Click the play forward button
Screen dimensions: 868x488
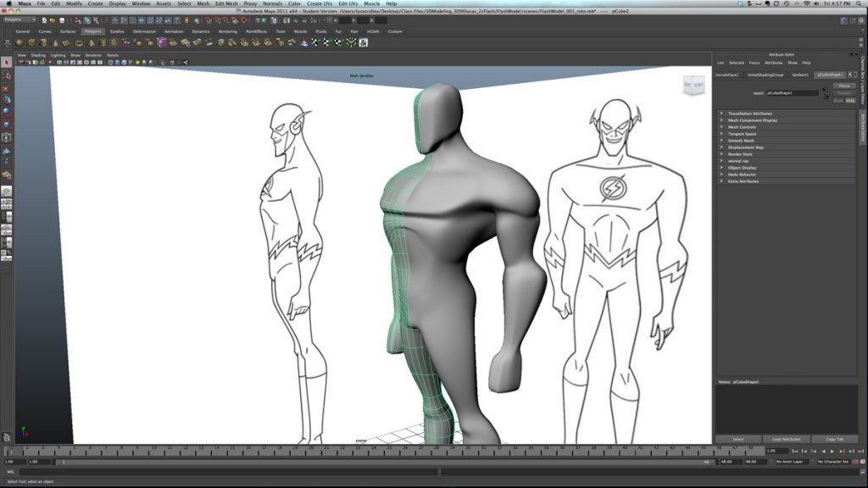tap(832, 452)
